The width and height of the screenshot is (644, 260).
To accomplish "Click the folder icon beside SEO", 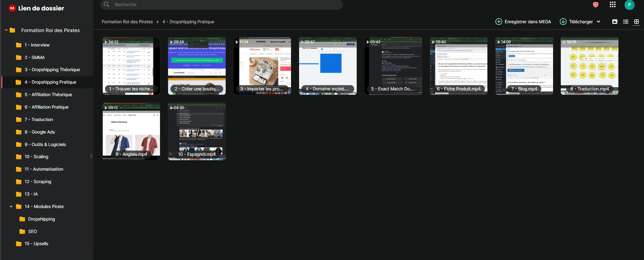I will (x=23, y=232).
